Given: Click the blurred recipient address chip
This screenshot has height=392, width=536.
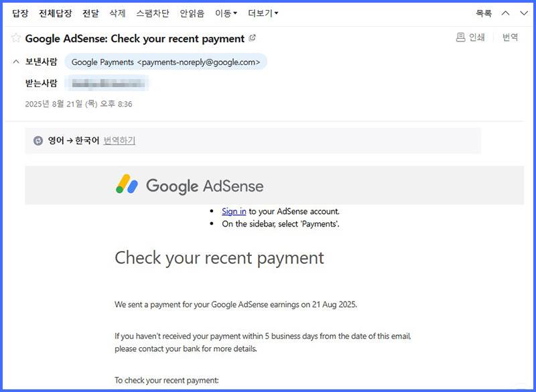Looking at the screenshot, I should [107, 83].
